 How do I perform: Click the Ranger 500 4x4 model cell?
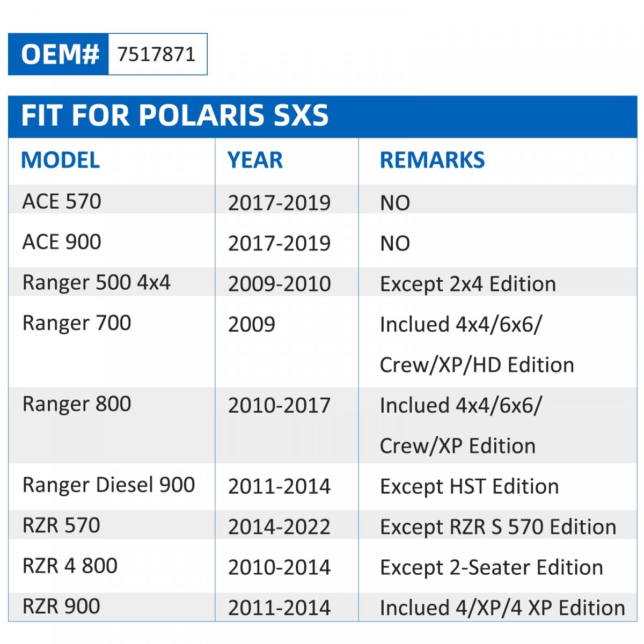point(97,282)
